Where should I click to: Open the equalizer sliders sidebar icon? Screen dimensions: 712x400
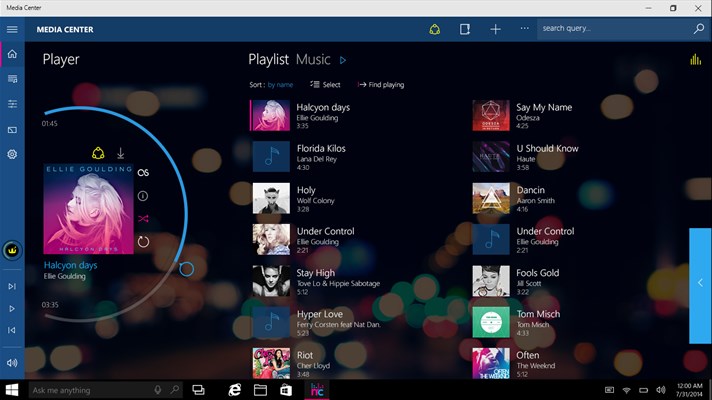coord(12,104)
